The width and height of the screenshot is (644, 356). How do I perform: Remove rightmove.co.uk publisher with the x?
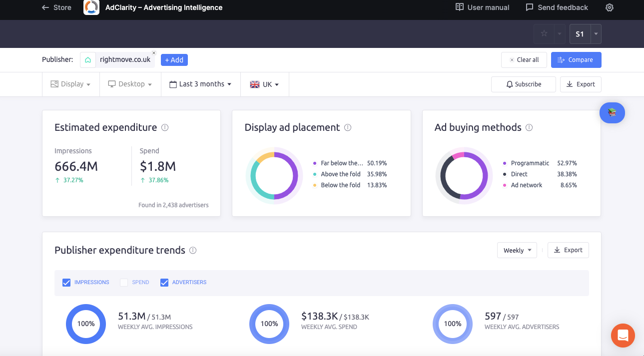(x=154, y=53)
